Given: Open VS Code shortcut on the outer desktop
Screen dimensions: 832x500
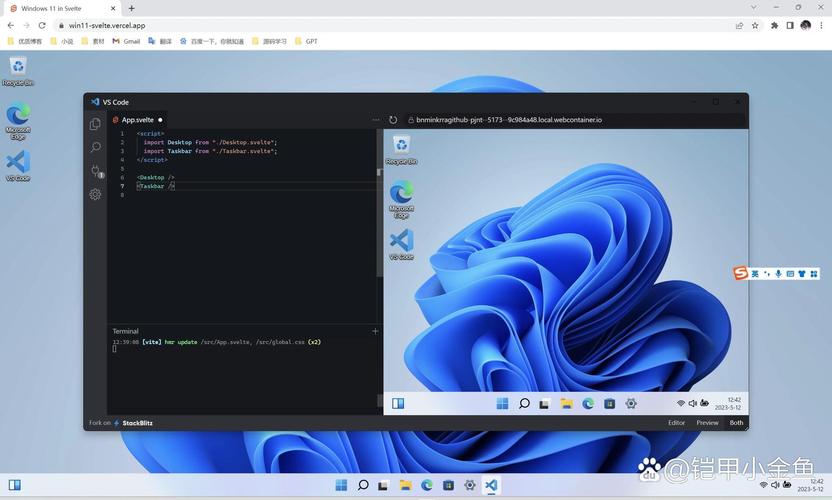Looking at the screenshot, I should 18,166.
